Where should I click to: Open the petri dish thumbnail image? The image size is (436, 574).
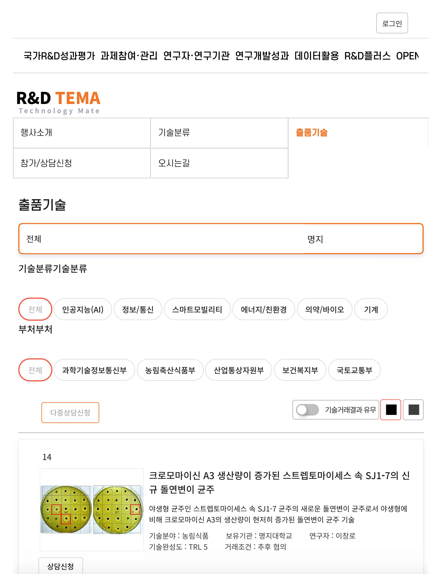pos(91,509)
